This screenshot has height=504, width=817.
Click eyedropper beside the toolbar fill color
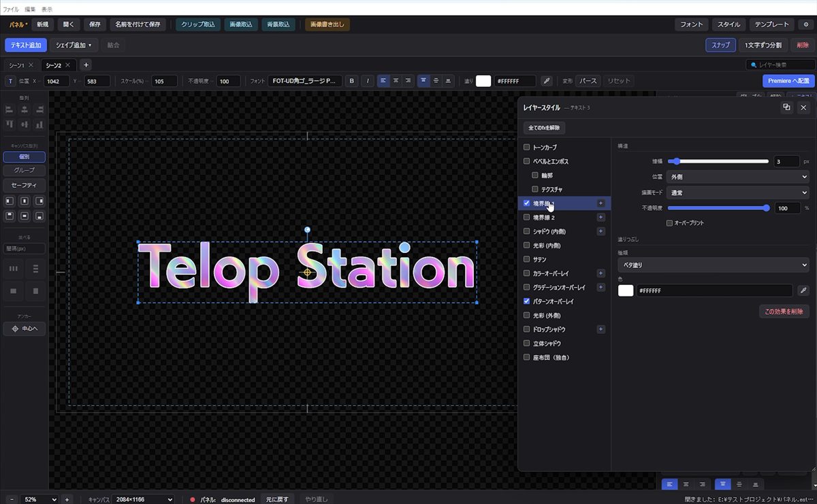click(547, 81)
